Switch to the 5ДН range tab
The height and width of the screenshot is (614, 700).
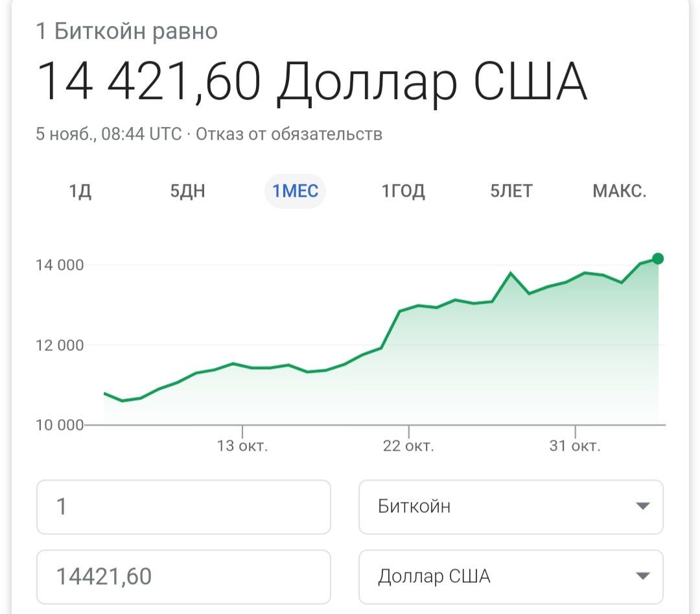click(x=187, y=191)
